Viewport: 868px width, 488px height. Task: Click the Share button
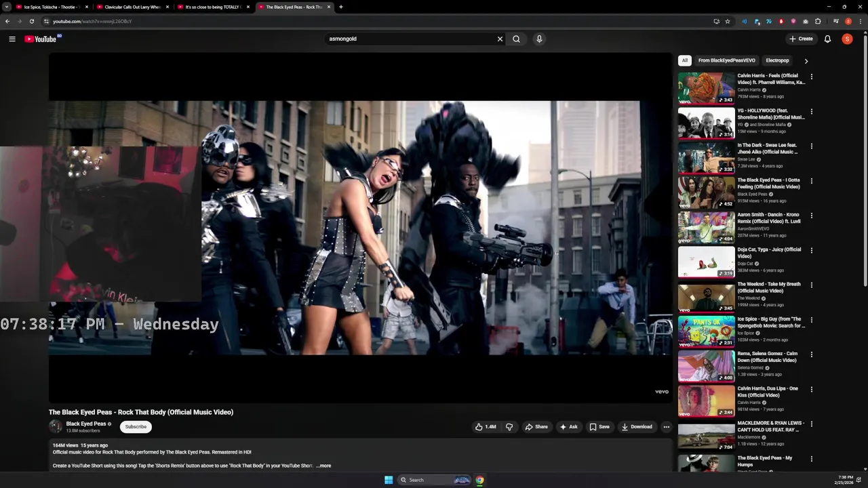point(536,427)
